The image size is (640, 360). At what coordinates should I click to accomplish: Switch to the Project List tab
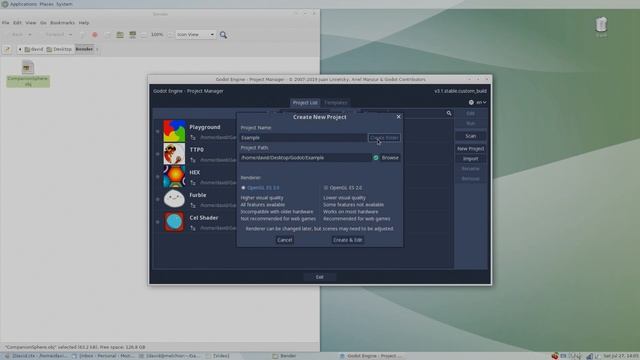click(305, 102)
